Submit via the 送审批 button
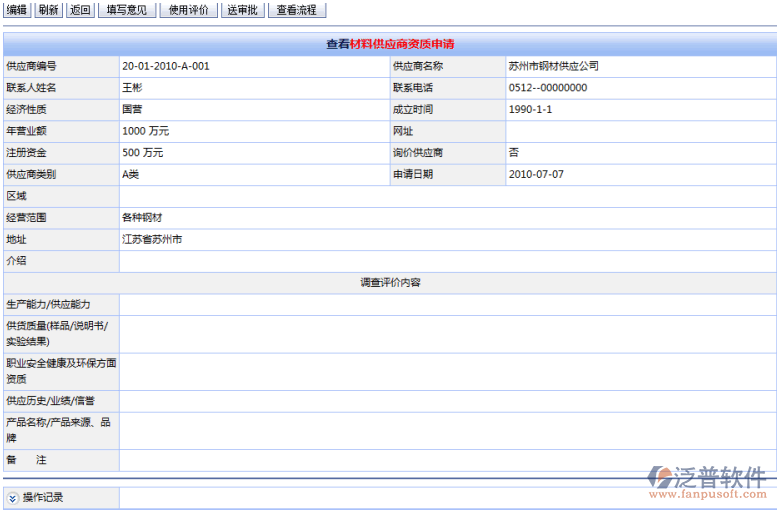Image resolution: width=777 pixels, height=510 pixels. pyautogui.click(x=242, y=10)
